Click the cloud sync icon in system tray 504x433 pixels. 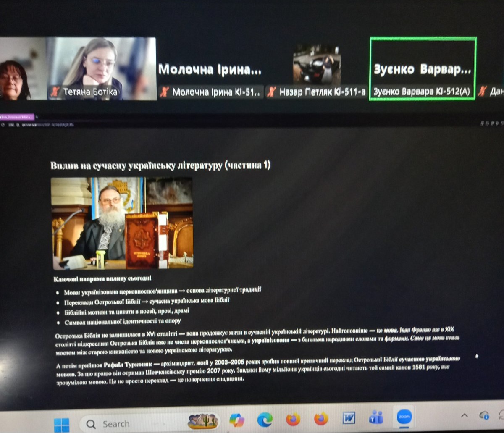pos(484,415)
